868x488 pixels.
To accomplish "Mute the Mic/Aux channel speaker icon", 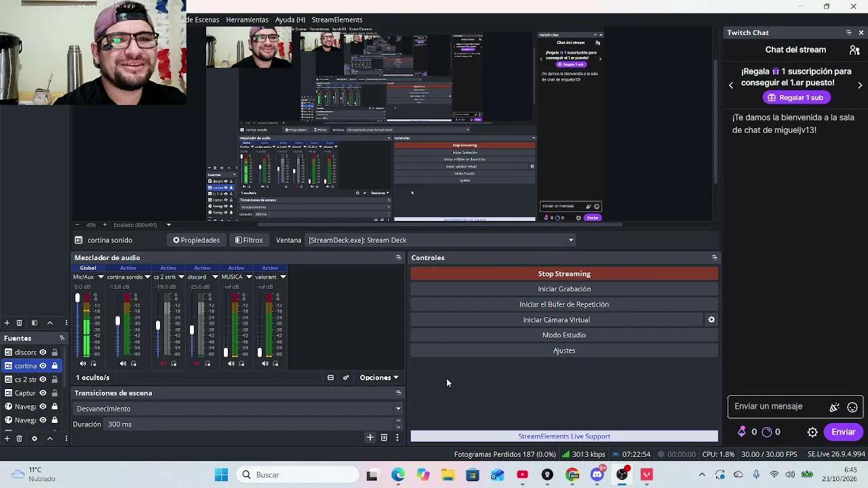I will click(83, 364).
